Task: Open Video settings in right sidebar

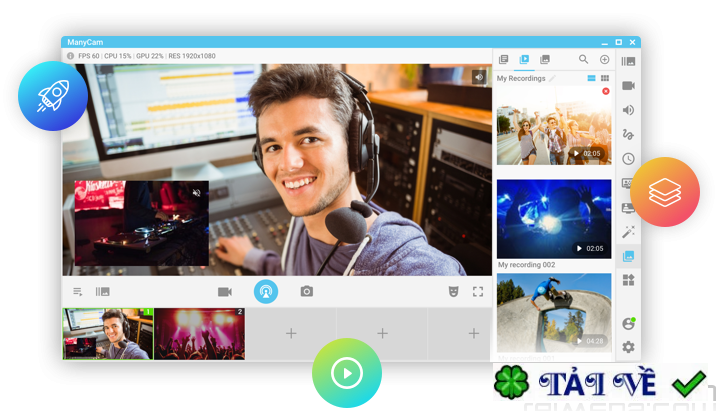Action: coord(628,86)
